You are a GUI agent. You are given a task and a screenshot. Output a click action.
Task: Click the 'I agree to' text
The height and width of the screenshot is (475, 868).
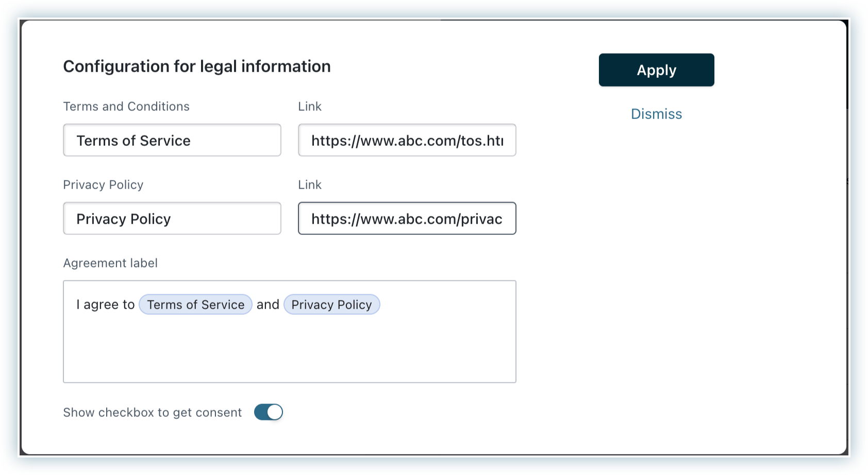pos(105,304)
